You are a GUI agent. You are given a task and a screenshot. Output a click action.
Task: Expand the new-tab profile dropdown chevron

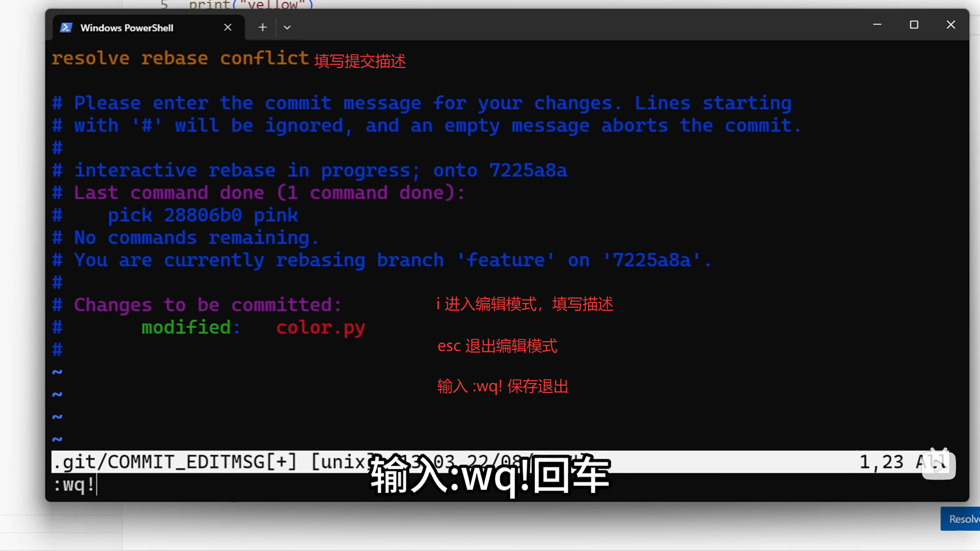[x=287, y=28]
